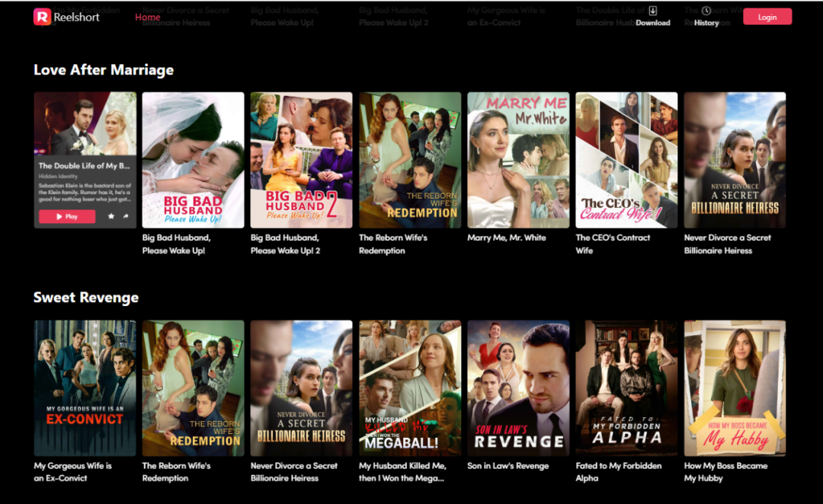Open Reborn Wife's Redemption poster in Love After Marriage
Viewport: 823px width, 504px height.
(x=410, y=160)
